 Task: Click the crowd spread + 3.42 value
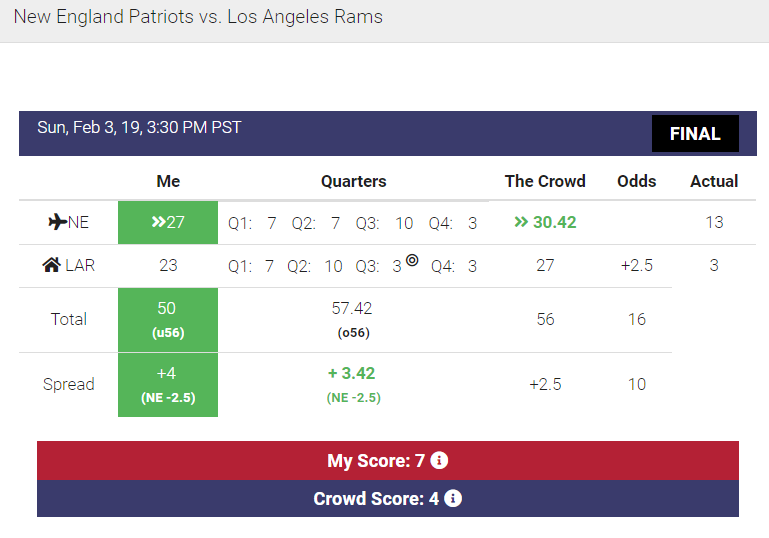point(353,374)
